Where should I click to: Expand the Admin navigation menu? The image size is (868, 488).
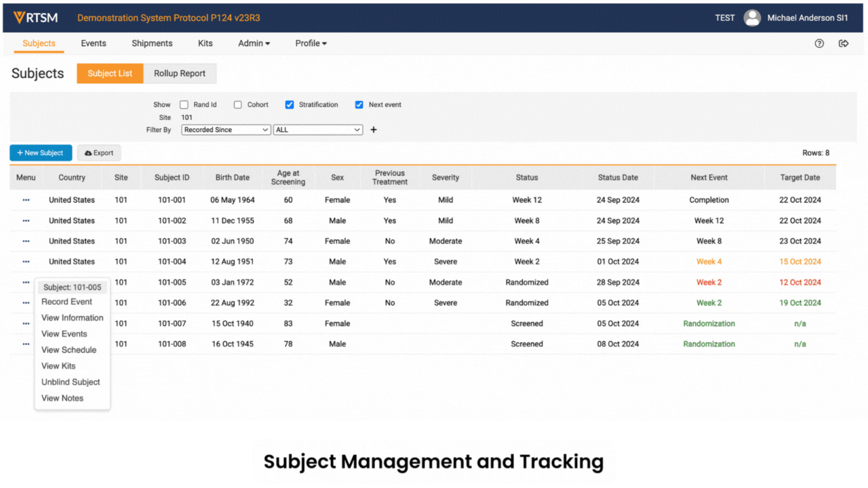[x=254, y=43]
